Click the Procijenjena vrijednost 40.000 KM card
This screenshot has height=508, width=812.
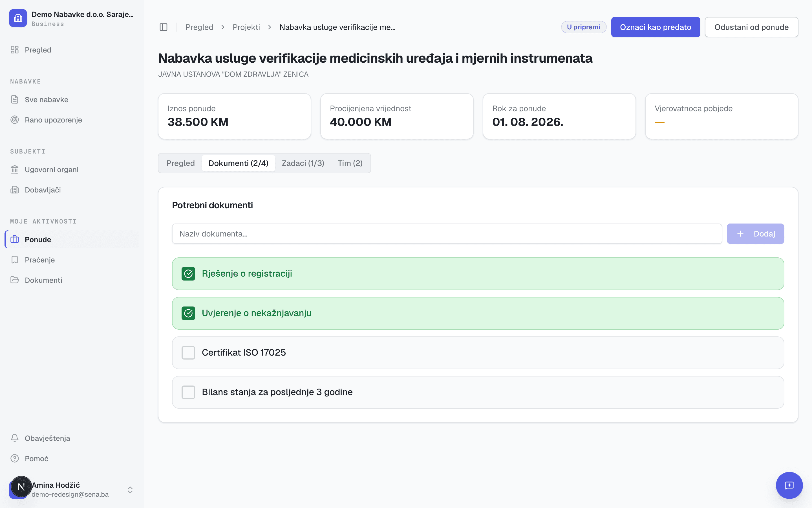point(397,116)
